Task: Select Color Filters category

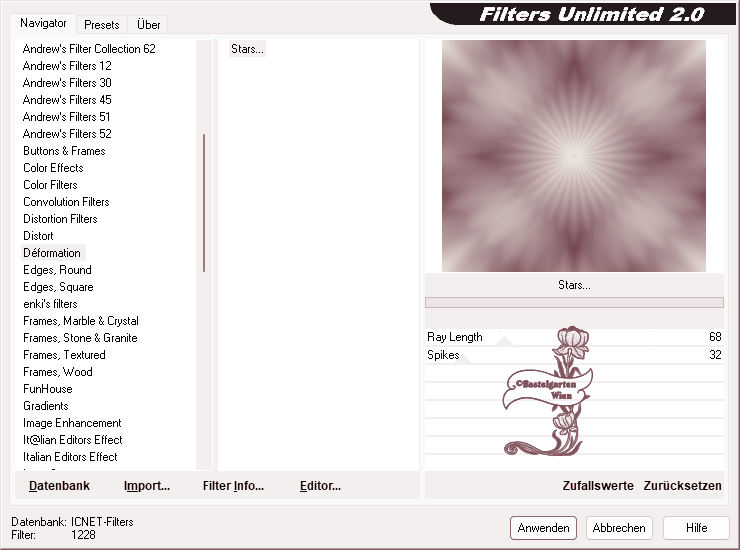Action: 50,185
